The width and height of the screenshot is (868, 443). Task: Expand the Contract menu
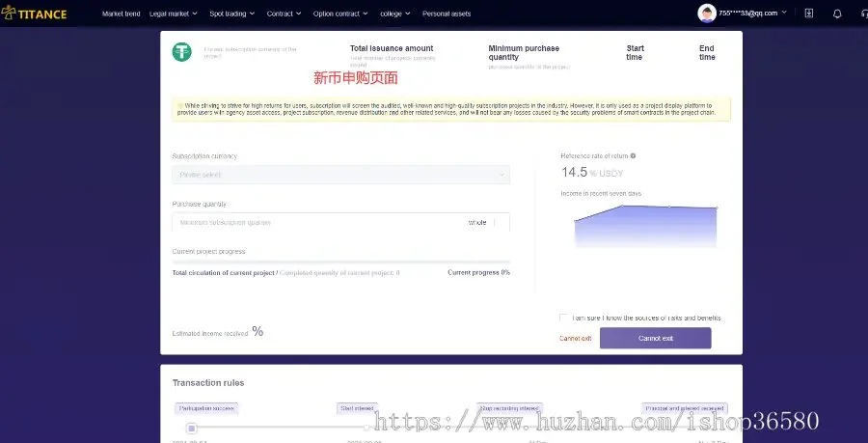coord(284,14)
